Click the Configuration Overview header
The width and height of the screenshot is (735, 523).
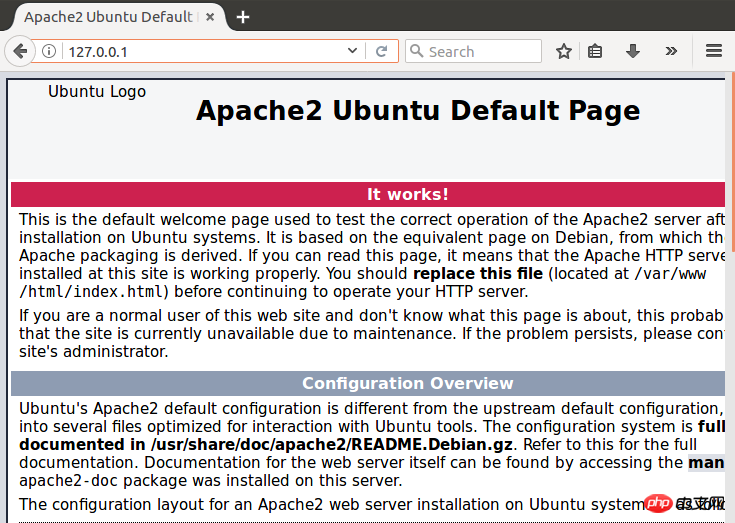368,383
